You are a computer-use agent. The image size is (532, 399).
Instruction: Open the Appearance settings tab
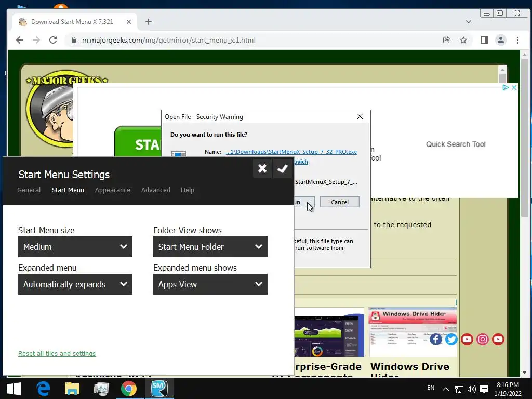pyautogui.click(x=113, y=190)
